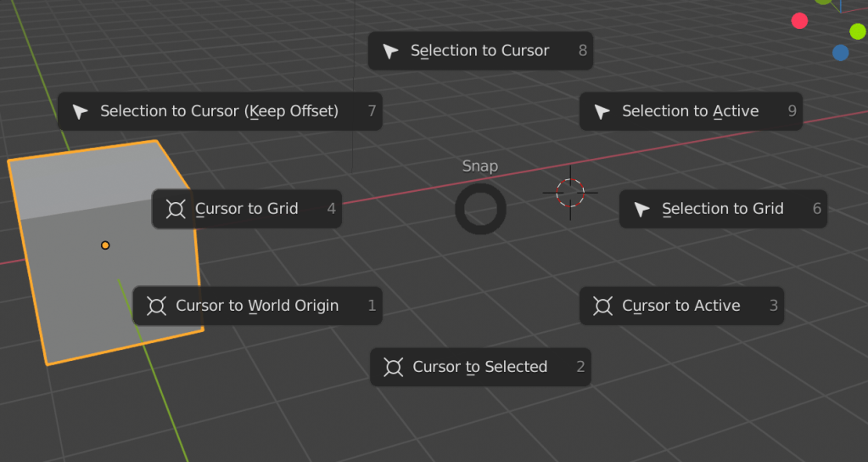
Task: Click the Snap title above the ring
Action: point(480,166)
